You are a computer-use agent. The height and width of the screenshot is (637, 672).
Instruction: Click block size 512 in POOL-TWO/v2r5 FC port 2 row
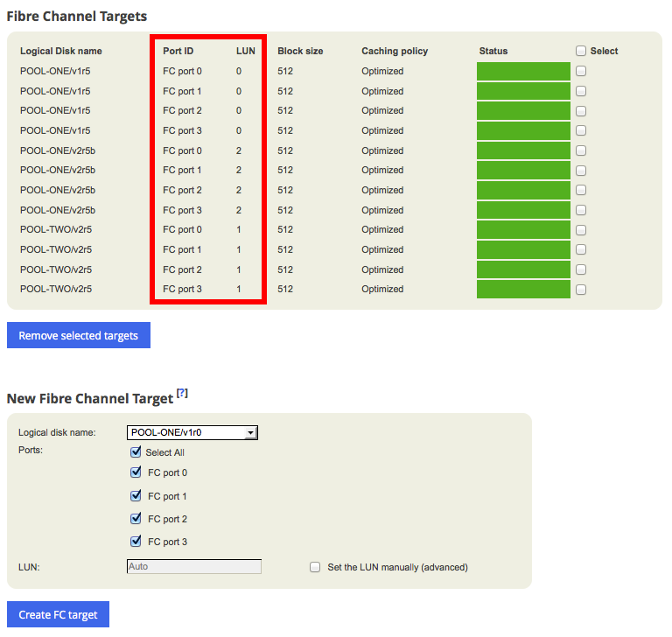tap(285, 269)
